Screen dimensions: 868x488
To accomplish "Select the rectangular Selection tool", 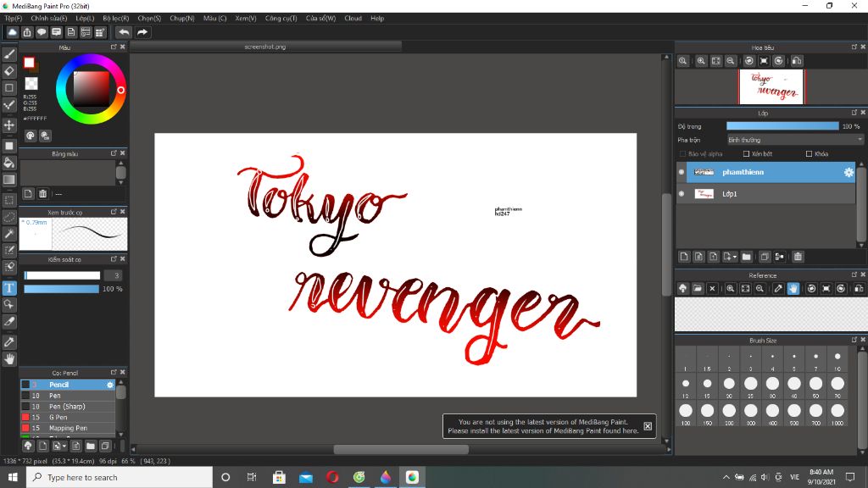I will [x=9, y=200].
